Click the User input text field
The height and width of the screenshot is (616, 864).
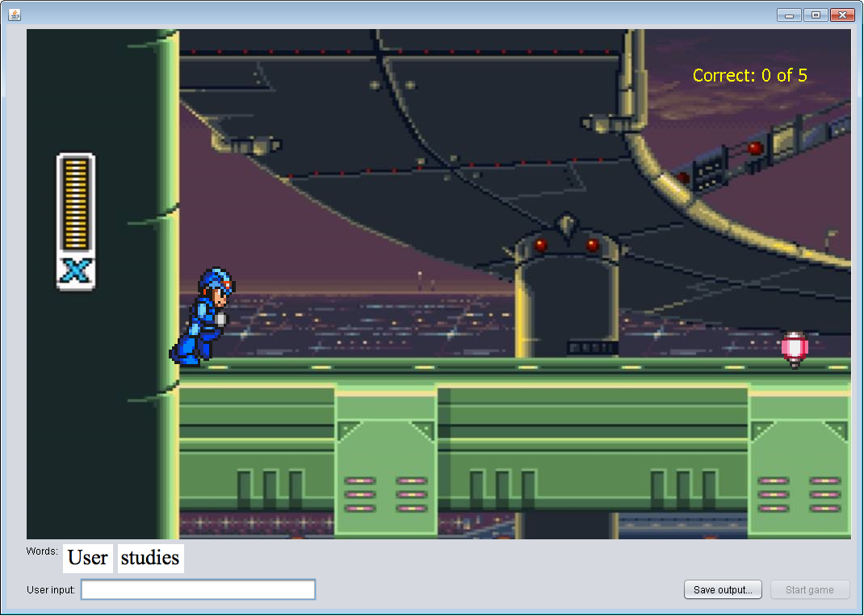point(198,589)
